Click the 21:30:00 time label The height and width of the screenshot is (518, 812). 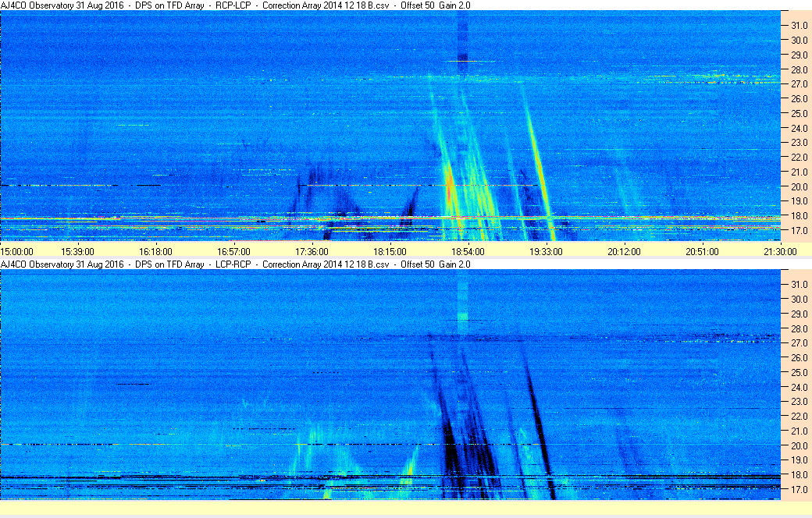point(781,252)
